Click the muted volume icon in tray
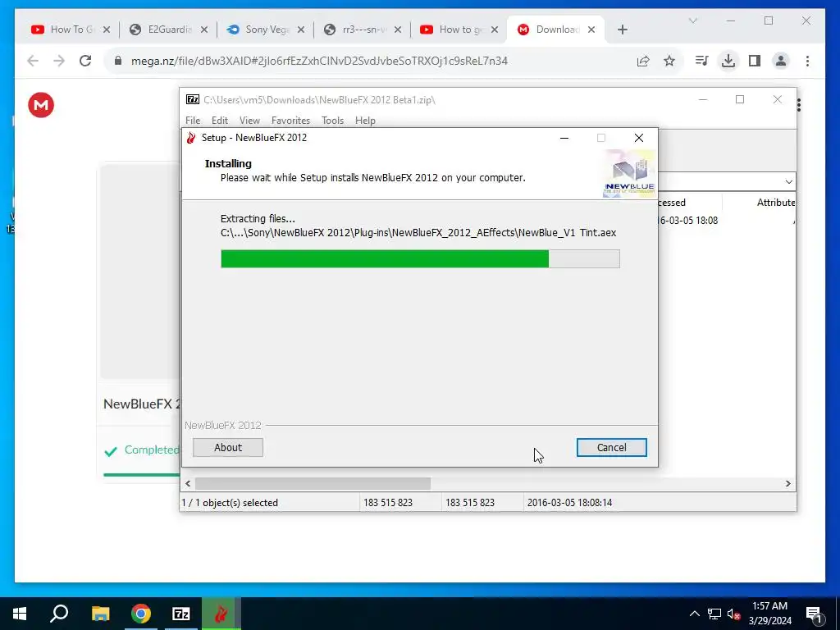 (x=734, y=614)
